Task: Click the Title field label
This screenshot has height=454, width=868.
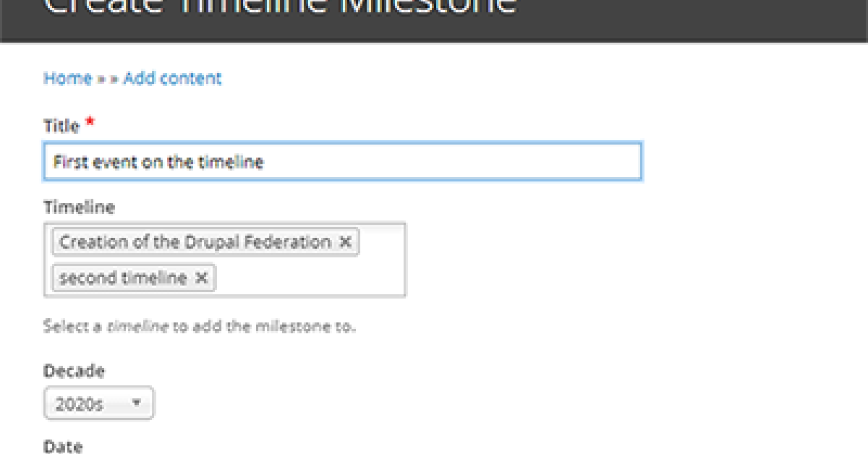Action: (x=61, y=126)
